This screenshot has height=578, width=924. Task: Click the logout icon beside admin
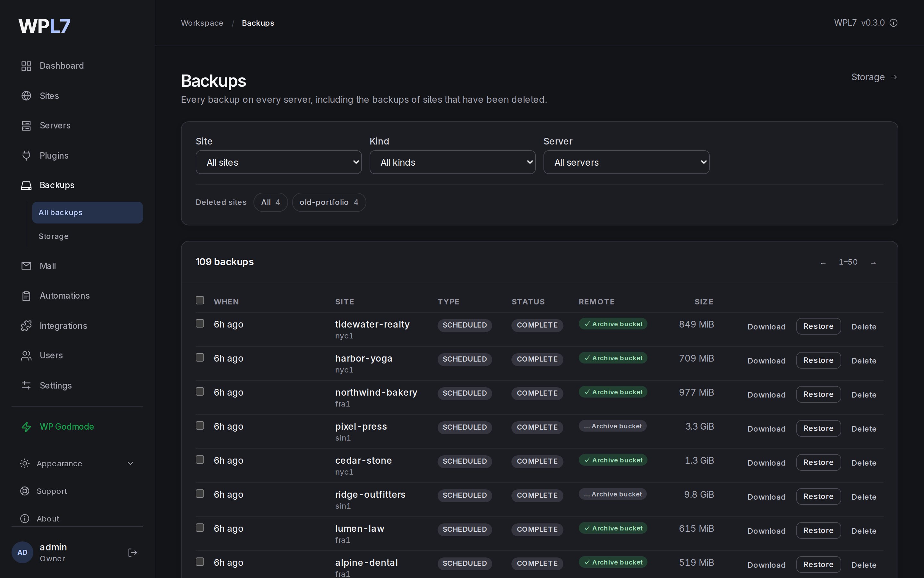132,552
